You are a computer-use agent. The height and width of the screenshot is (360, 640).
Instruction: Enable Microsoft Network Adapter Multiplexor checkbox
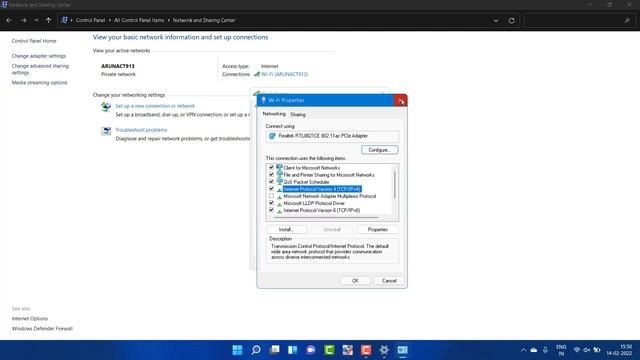(x=271, y=196)
